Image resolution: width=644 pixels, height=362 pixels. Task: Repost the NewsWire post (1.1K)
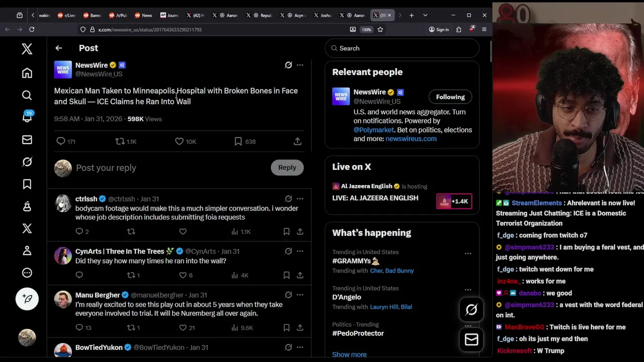[126, 142]
